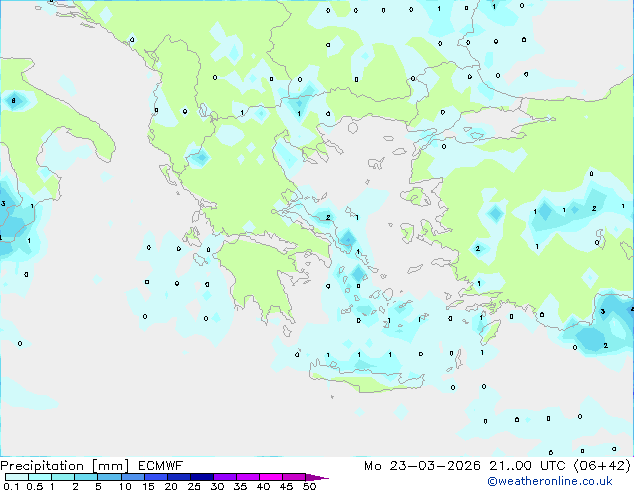The height and width of the screenshot is (490, 634).
Task: Click the '15' legend scale label
Action: tap(148, 486)
